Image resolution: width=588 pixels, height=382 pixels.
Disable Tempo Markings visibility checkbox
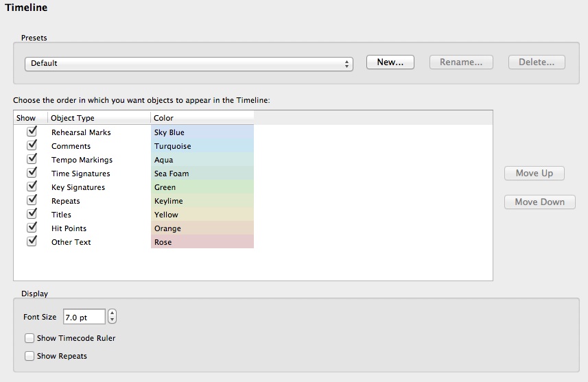[x=31, y=159]
